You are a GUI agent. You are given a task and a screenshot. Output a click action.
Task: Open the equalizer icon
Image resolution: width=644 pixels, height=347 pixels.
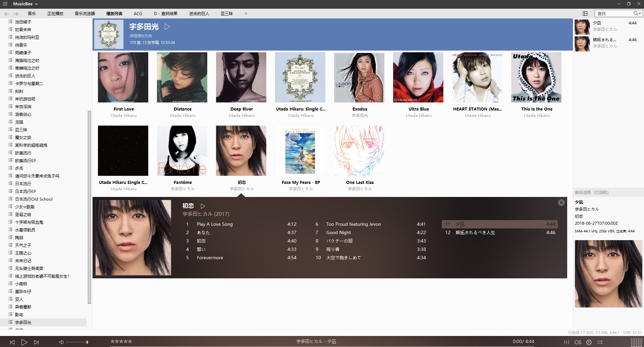(567, 342)
